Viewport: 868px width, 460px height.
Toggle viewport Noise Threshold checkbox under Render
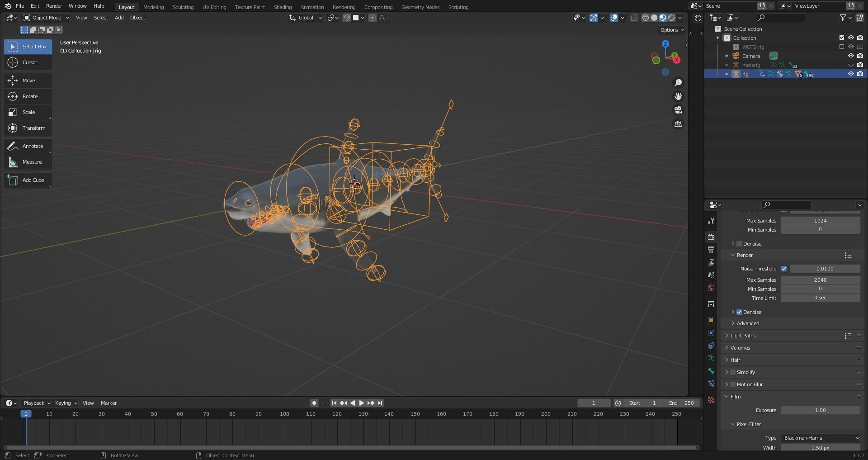(784, 269)
